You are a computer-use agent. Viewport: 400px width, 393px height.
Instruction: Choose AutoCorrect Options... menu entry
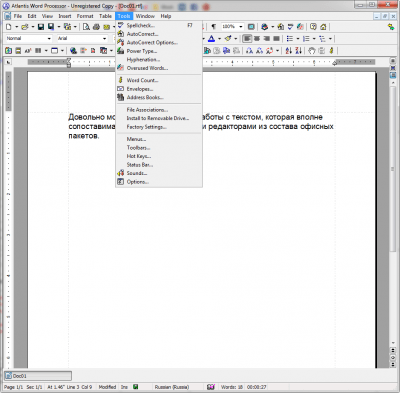159,42
